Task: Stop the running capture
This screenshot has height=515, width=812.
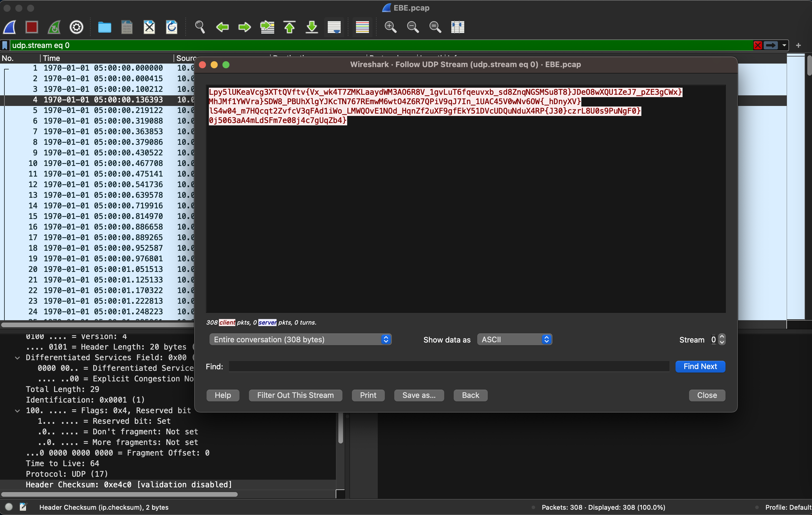Action: coord(32,27)
